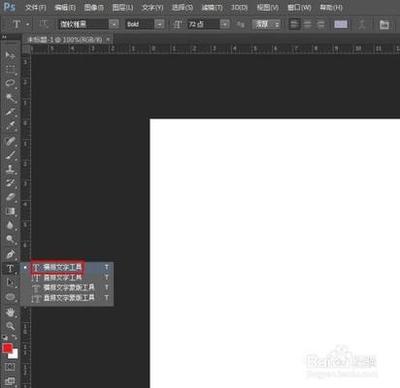Click the font family name field
Image resolution: width=400 pixels, height=388 pixels.
pyautogui.click(x=84, y=24)
